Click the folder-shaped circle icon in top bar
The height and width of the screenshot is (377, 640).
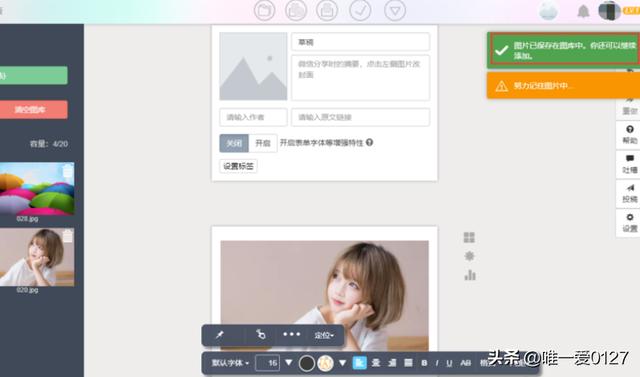(x=264, y=10)
